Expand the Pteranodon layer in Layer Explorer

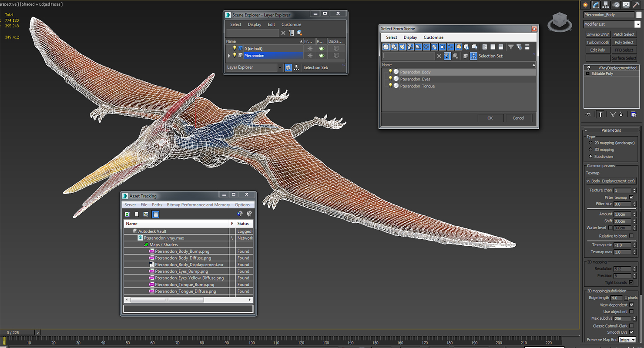point(229,56)
